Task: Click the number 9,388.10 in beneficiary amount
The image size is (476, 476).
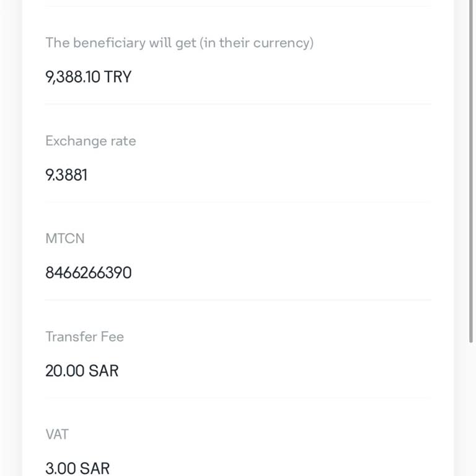Action: [x=73, y=77]
